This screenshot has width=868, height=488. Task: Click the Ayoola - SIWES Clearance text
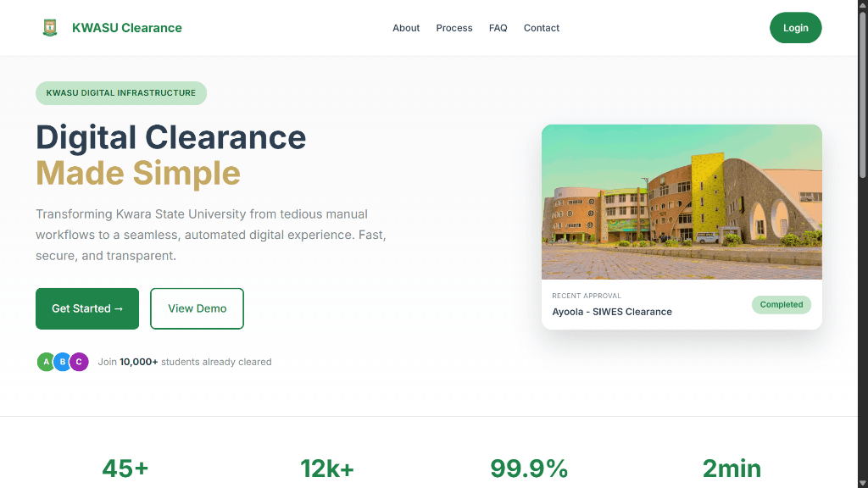[x=612, y=312]
